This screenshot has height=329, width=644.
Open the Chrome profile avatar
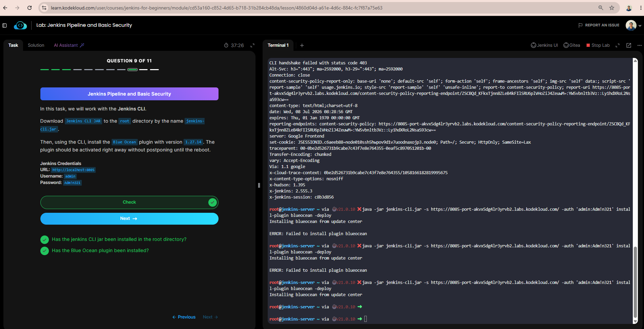tap(629, 8)
